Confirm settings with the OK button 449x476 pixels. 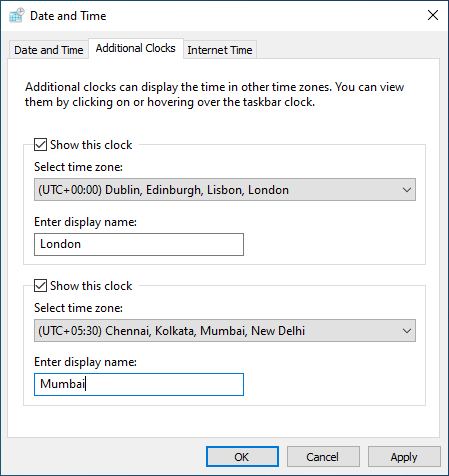(242, 457)
